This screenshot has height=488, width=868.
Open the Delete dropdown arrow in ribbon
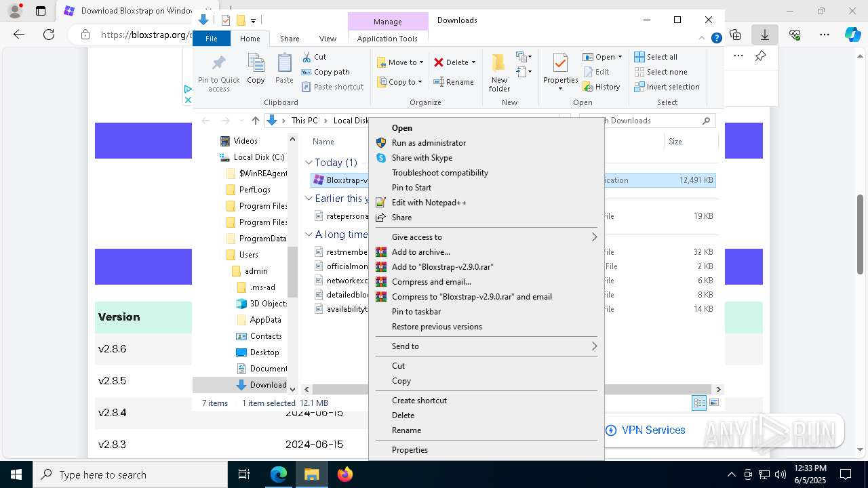[473, 62]
